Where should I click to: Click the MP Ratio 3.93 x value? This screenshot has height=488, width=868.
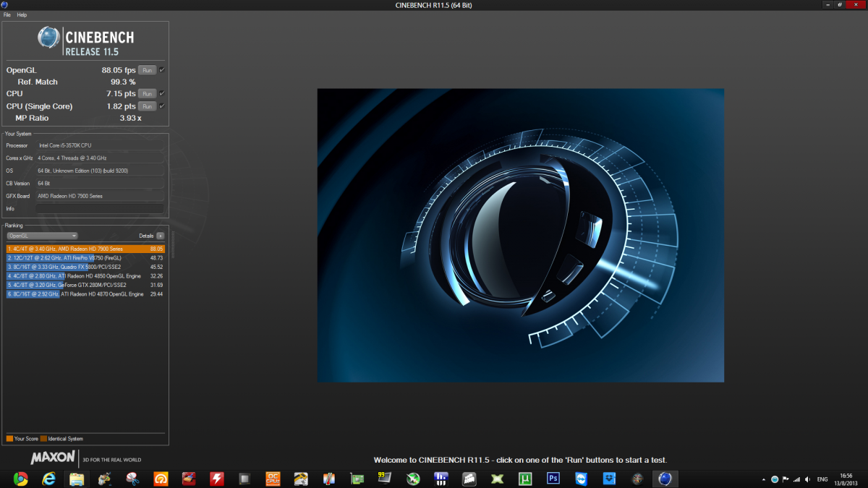point(130,118)
